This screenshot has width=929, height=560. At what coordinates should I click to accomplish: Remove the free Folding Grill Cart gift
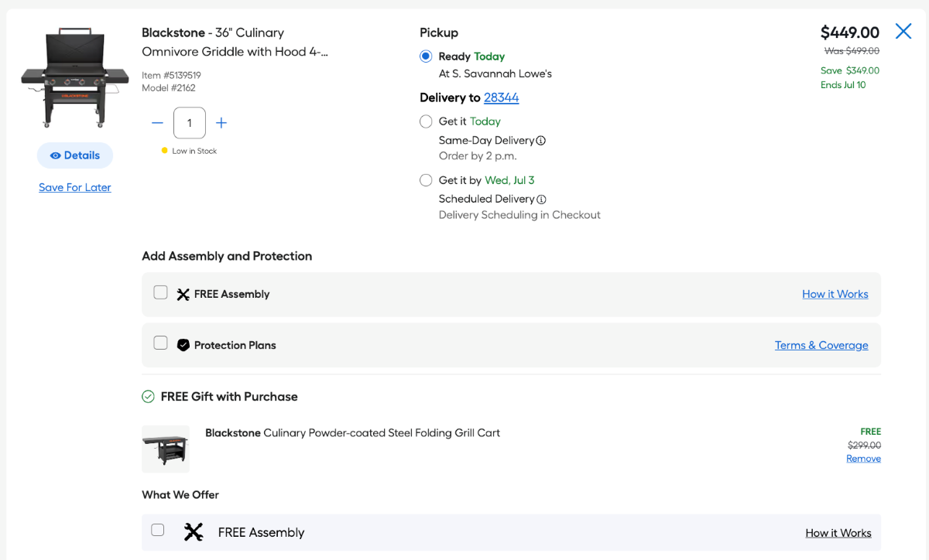coord(863,459)
